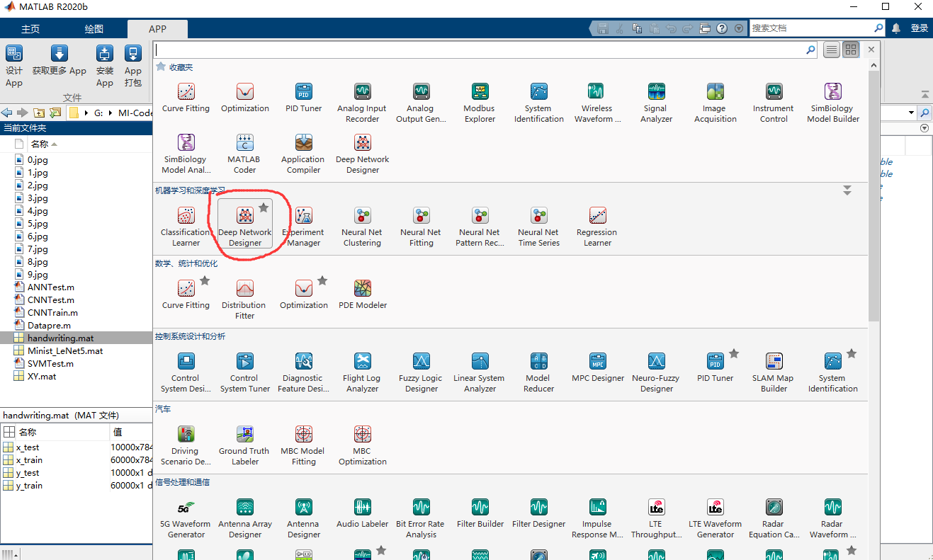Select handwriting.mat in the file list
The image size is (933, 560).
coord(77,338)
